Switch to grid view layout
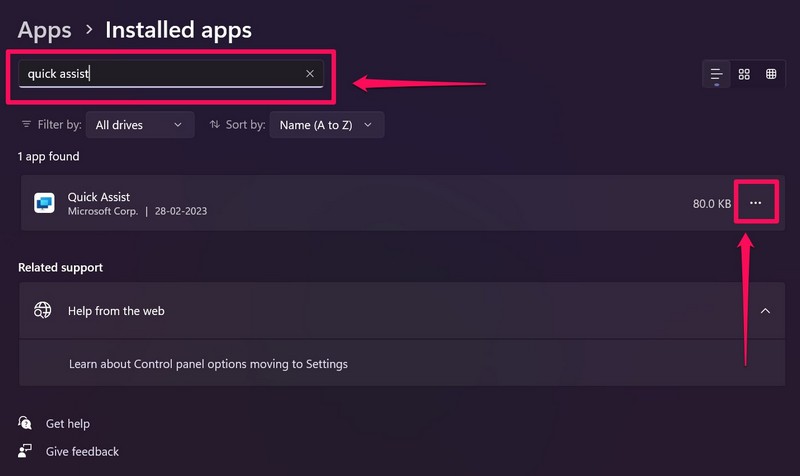Screen dimensions: 800x476 [x=744, y=74]
